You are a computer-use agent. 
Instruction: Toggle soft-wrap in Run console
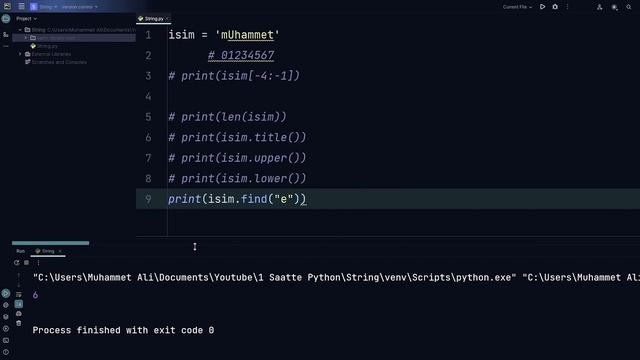(19, 294)
